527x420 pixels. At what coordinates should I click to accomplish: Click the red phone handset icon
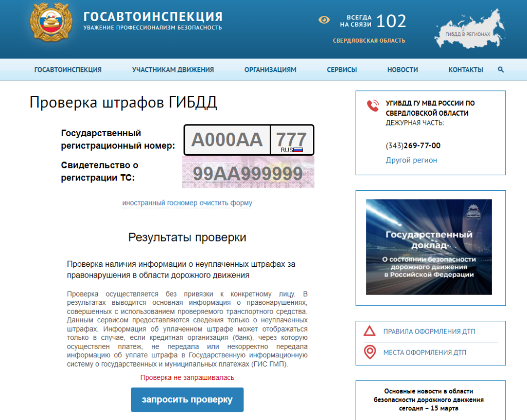373,106
